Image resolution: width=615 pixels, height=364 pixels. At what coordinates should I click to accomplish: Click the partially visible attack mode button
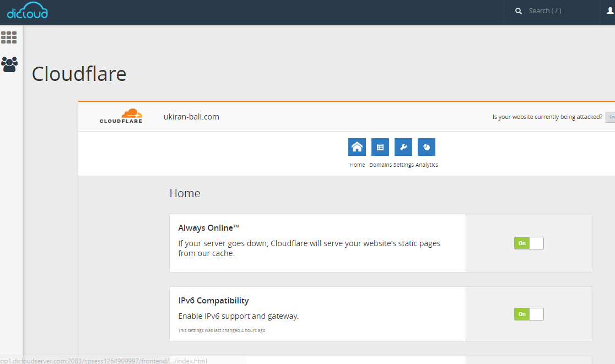[x=610, y=117]
